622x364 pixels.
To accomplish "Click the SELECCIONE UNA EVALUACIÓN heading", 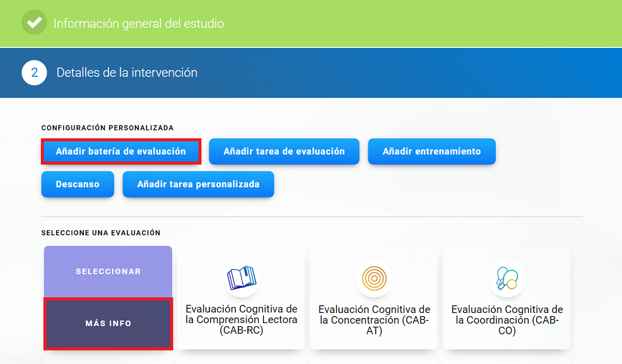I will 101,233.
